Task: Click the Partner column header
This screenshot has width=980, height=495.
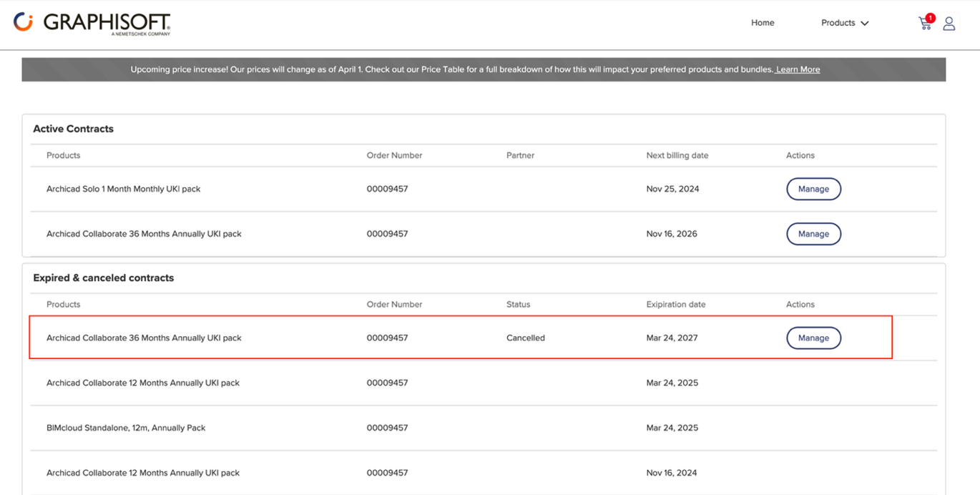Action: pyautogui.click(x=520, y=155)
